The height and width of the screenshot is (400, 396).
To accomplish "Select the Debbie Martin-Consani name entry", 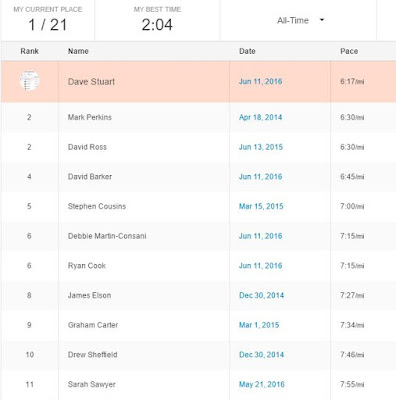I will 107,236.
